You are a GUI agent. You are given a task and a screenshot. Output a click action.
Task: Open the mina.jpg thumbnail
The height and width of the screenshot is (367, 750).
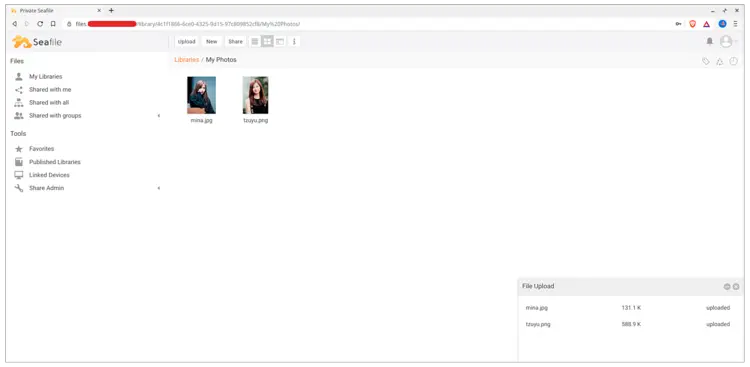[x=201, y=95]
